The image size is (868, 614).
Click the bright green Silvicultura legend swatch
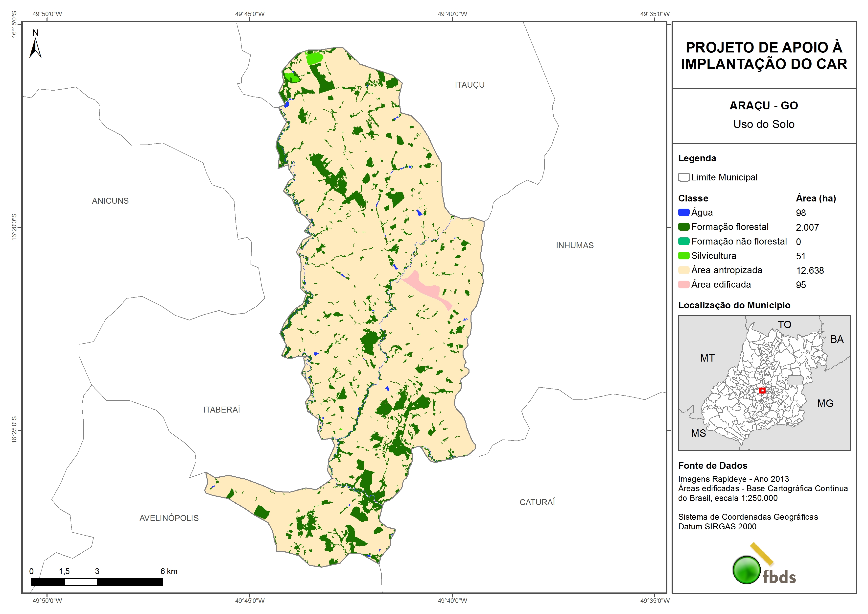(x=683, y=256)
